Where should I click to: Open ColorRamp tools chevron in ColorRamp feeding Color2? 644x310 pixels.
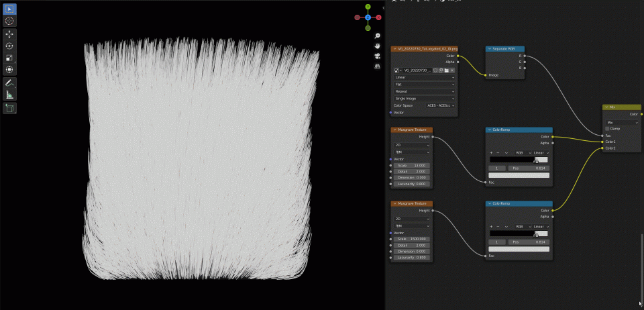(506, 227)
